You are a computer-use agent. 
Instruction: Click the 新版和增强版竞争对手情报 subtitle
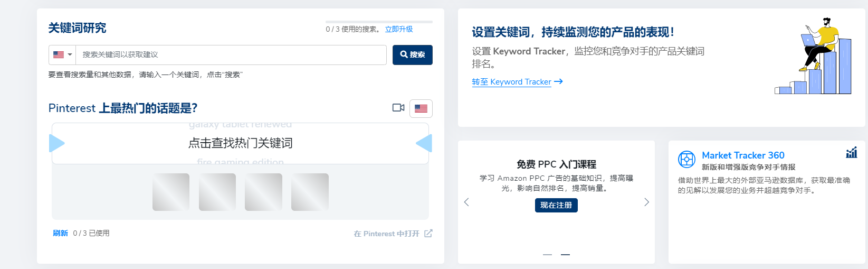pyautogui.click(x=748, y=167)
